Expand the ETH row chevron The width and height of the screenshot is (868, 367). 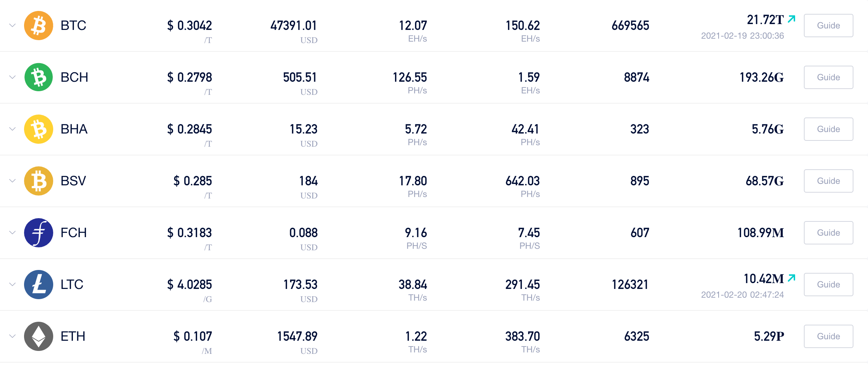12,336
